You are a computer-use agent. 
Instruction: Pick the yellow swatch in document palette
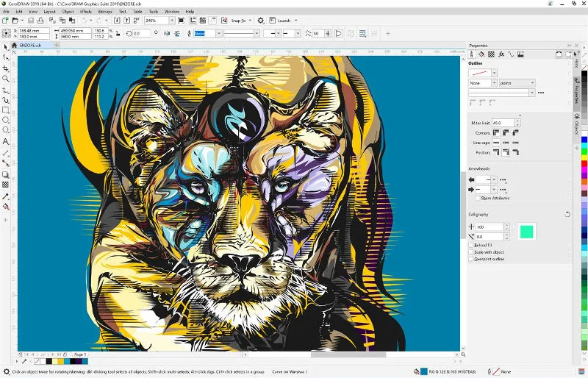pos(60,361)
